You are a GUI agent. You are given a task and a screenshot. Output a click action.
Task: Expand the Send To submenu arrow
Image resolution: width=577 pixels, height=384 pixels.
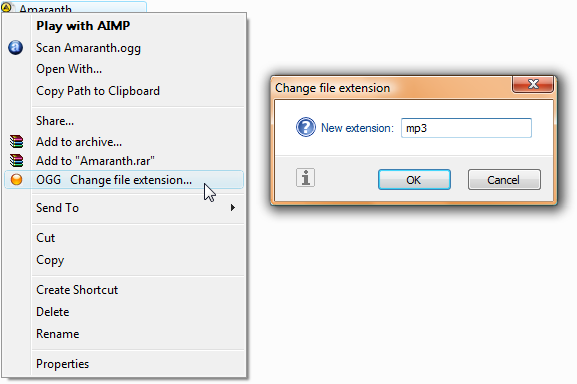click(x=233, y=208)
